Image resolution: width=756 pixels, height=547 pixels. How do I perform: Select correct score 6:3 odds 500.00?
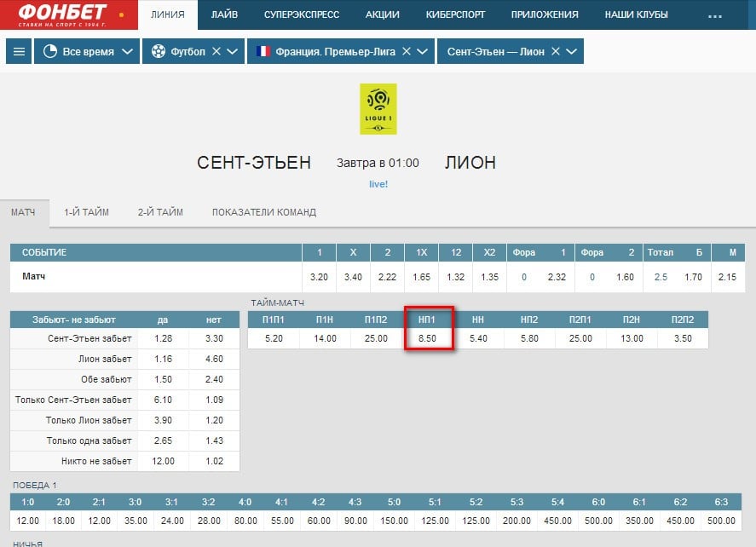click(x=721, y=521)
